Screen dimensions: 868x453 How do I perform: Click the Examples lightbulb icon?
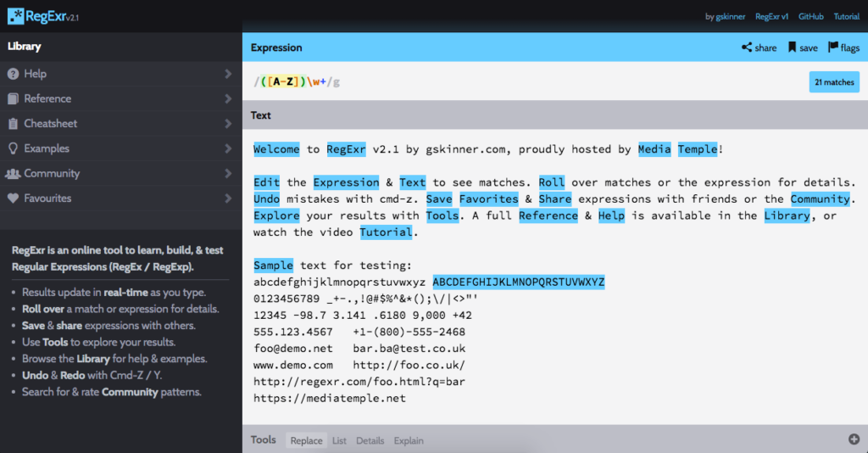tap(13, 148)
